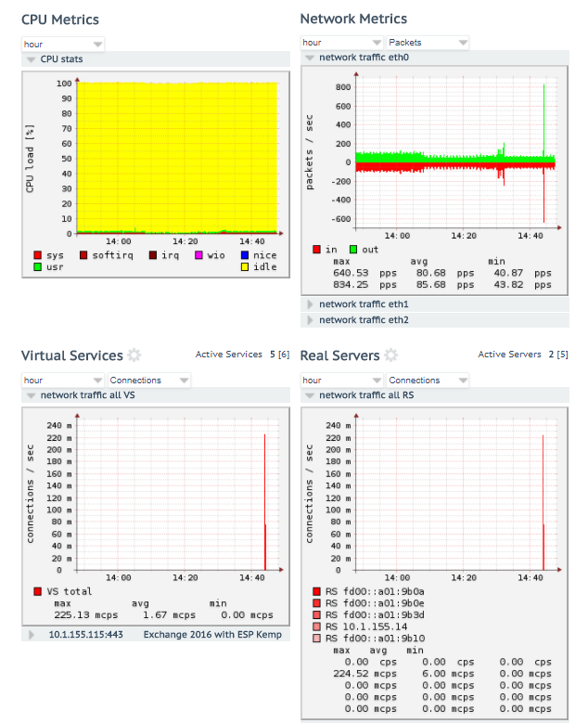Screen dimensions: 588x723
Task: Click swatch for RS fd00::a01:9b10
Action: (x=316, y=639)
